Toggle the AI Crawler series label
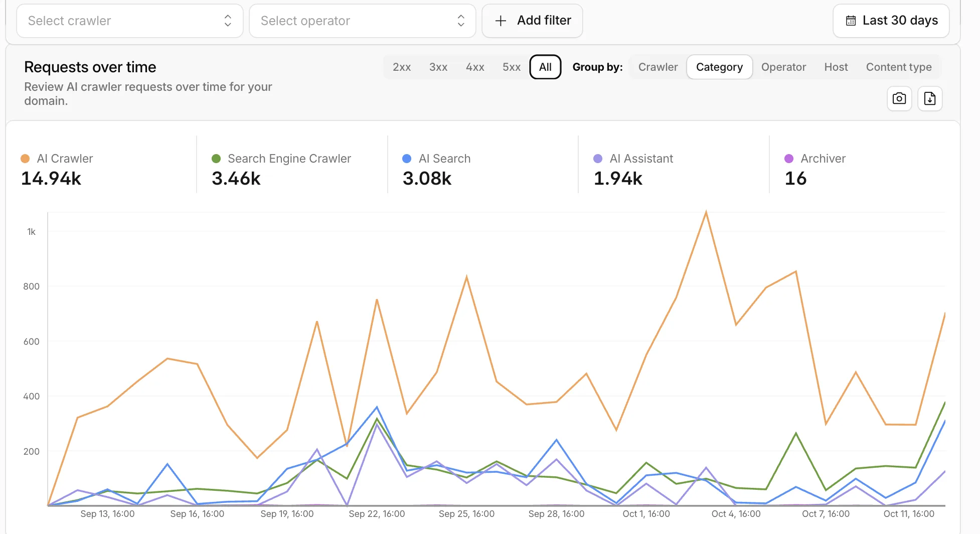This screenshot has height=534, width=980. click(65, 159)
